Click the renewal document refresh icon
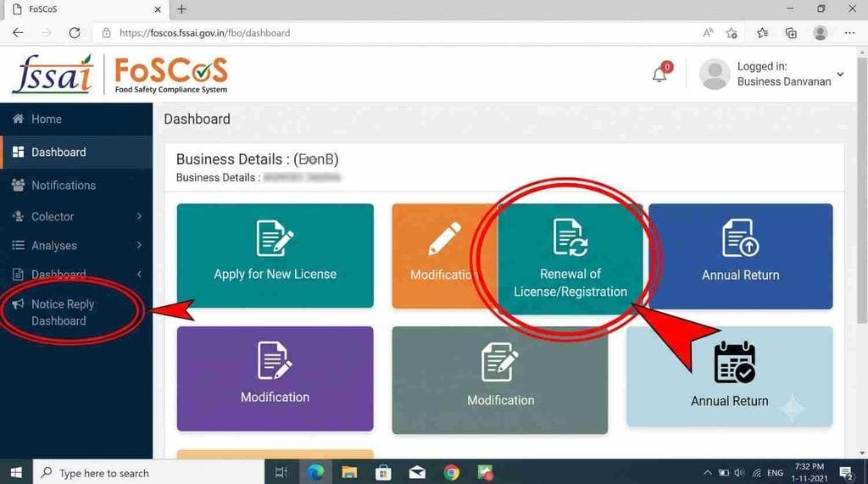This screenshot has width=868, height=484. 570,237
